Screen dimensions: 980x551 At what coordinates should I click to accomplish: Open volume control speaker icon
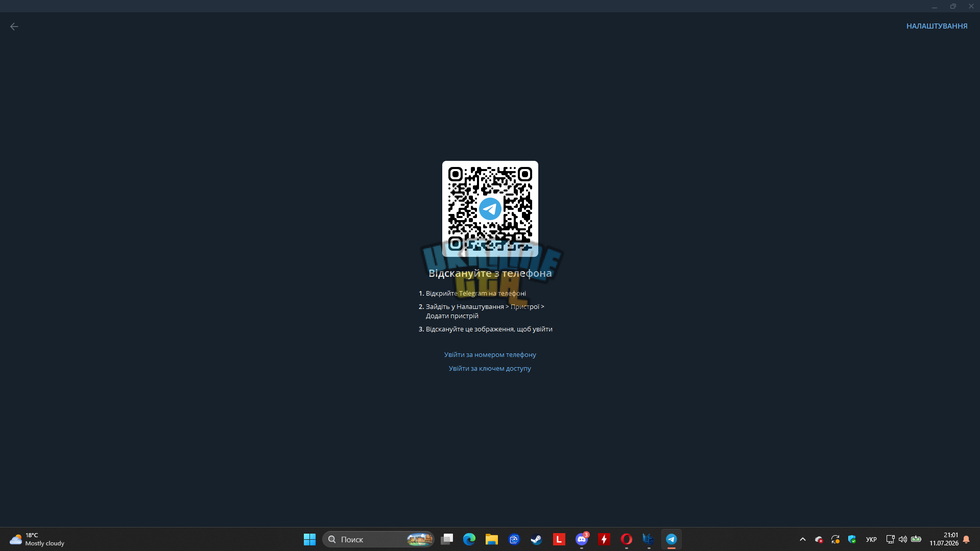tap(903, 539)
